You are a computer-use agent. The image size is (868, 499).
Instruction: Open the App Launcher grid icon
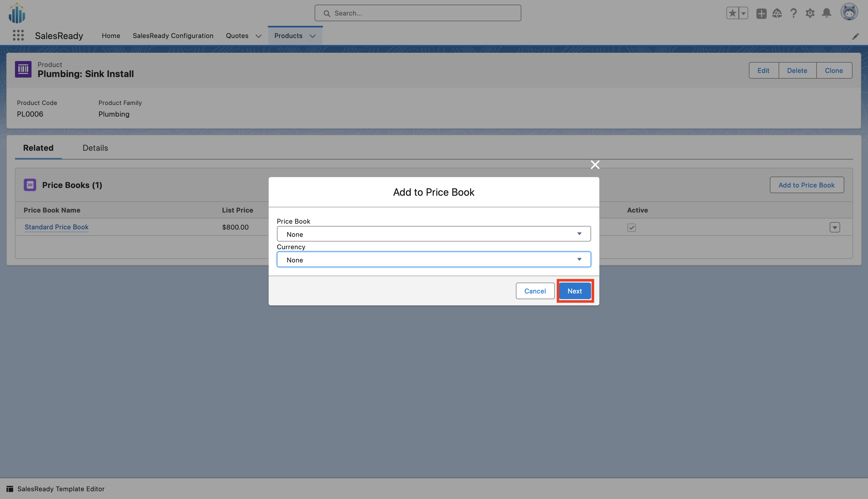coord(18,35)
